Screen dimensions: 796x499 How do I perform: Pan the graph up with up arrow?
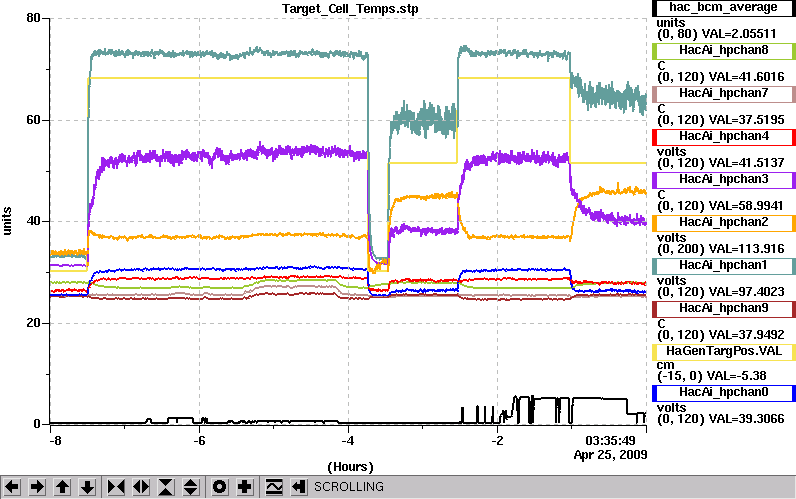click(x=62, y=487)
